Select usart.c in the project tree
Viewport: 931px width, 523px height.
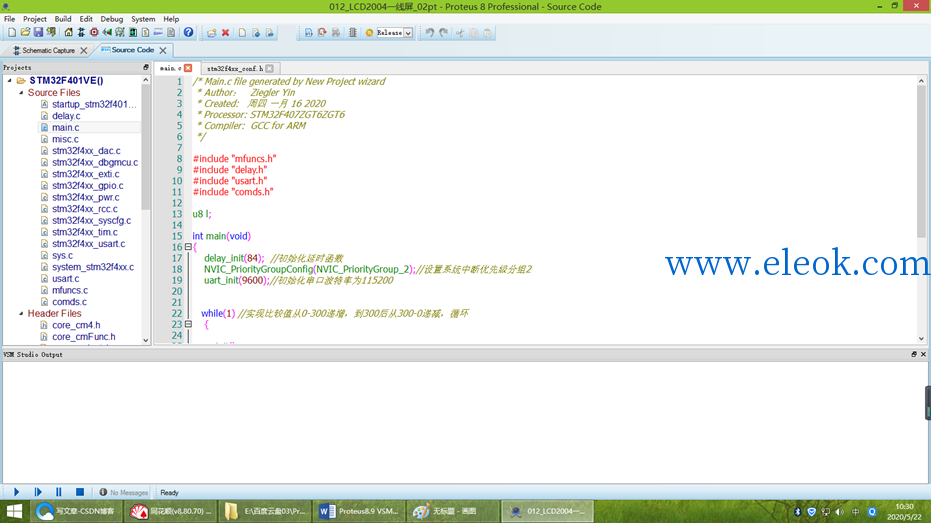point(65,278)
